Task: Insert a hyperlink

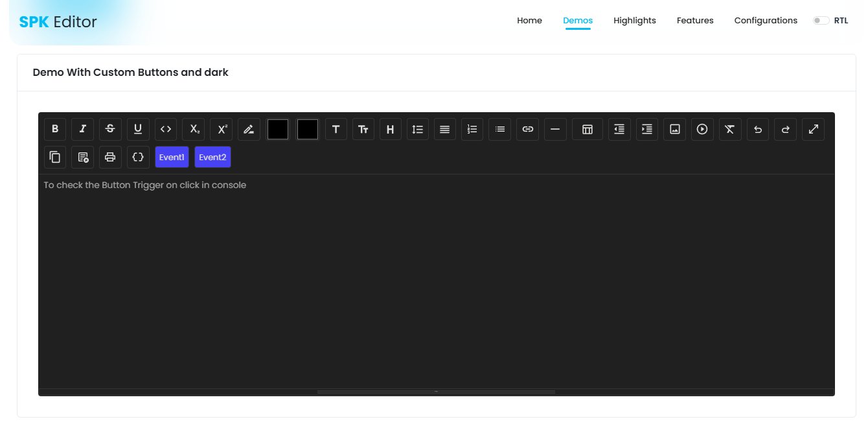Action: (527, 129)
